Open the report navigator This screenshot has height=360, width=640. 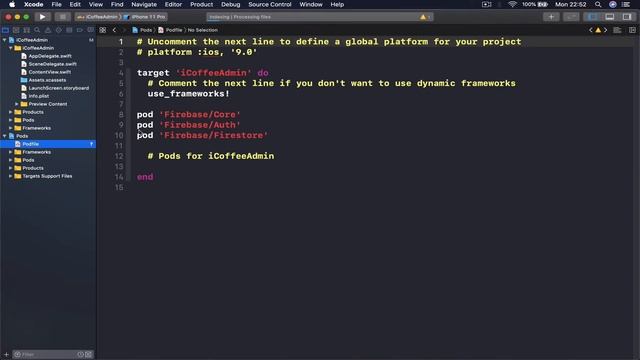click(90, 30)
